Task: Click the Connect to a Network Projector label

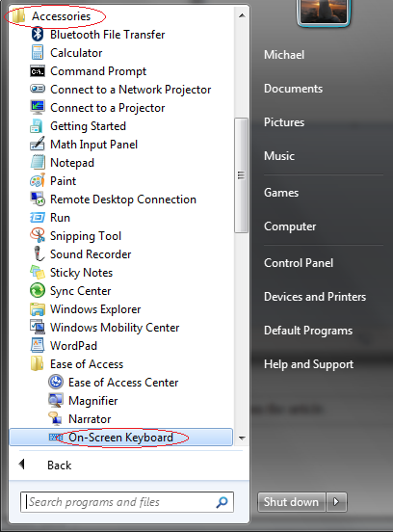Action: 131,90
